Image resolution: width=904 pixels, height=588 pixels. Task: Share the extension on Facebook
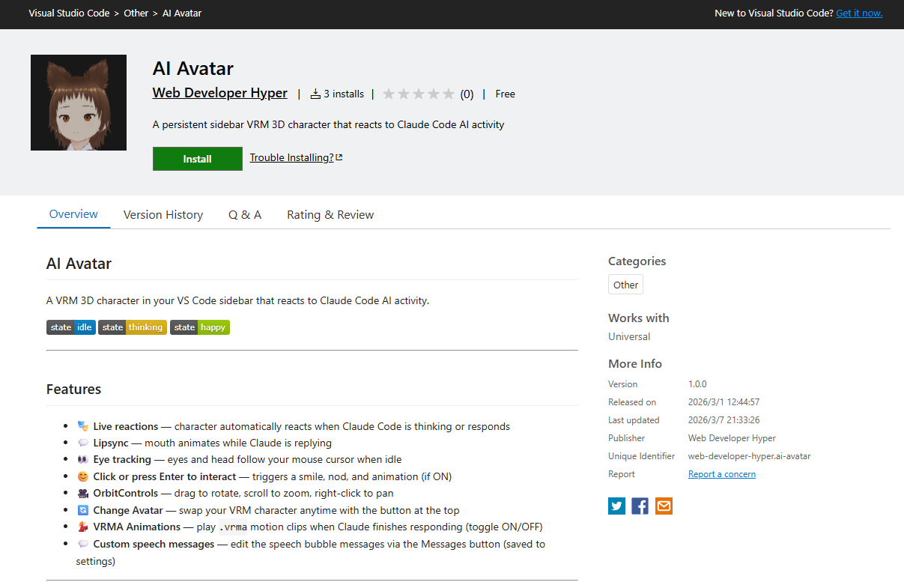click(x=640, y=506)
